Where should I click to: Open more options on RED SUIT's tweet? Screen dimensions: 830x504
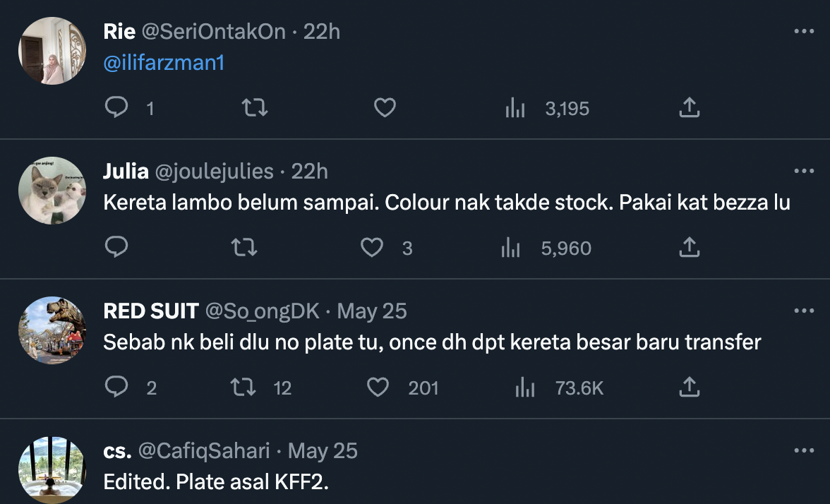click(x=804, y=311)
